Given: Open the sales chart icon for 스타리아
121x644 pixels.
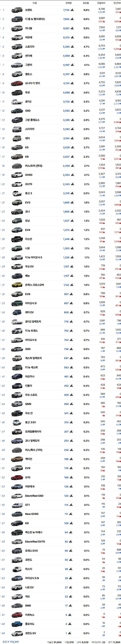Looking at the screenshot, I should (x=72, y=129).
